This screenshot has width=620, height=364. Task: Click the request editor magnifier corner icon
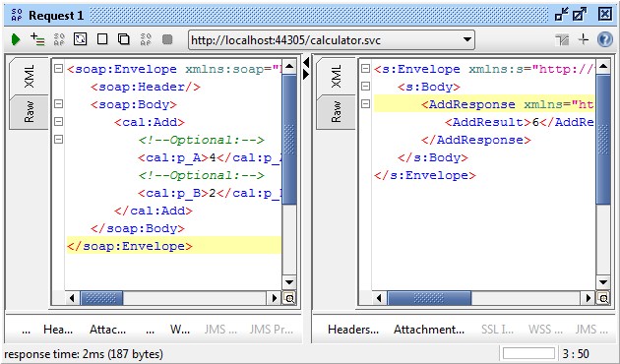pyautogui.click(x=289, y=298)
